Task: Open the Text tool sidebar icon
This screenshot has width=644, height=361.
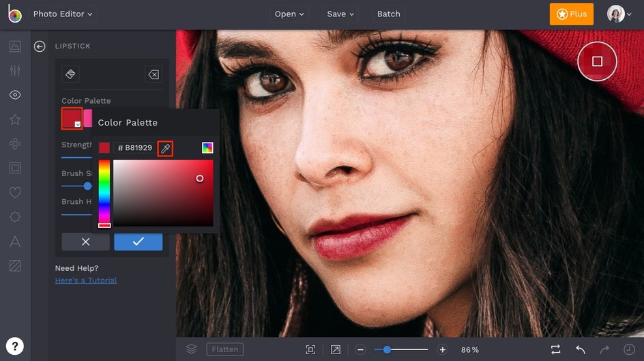Action: [15, 242]
